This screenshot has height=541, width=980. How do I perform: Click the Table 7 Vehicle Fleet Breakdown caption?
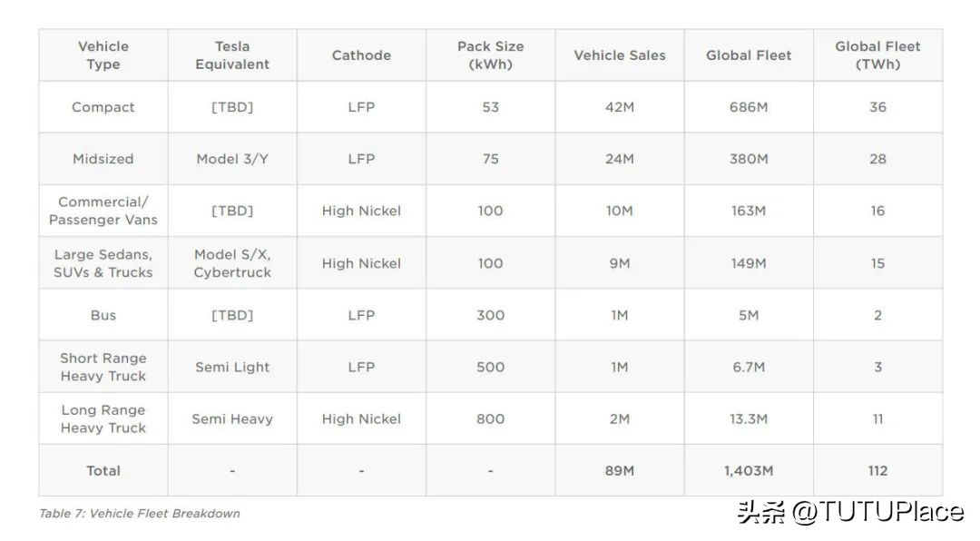click(140, 514)
